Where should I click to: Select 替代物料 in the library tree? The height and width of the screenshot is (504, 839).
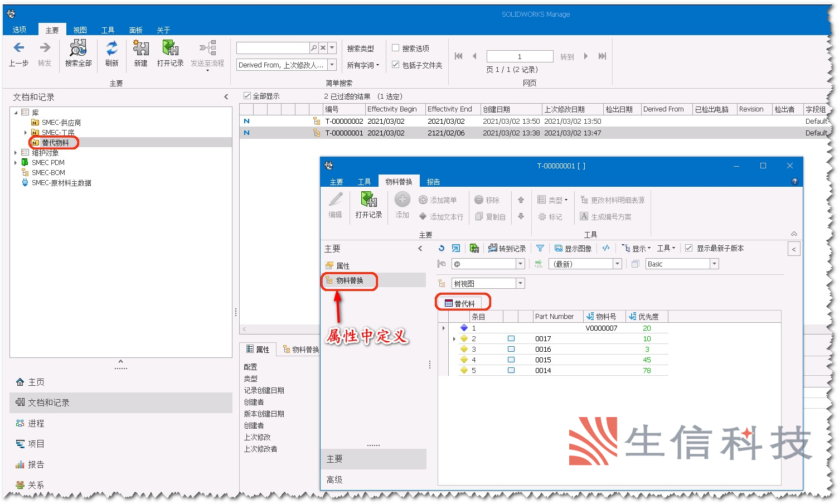point(55,143)
